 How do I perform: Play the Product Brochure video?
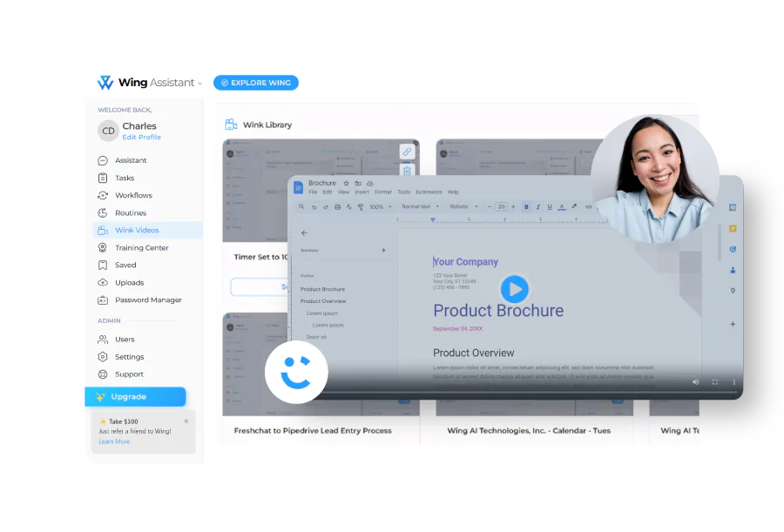(514, 289)
